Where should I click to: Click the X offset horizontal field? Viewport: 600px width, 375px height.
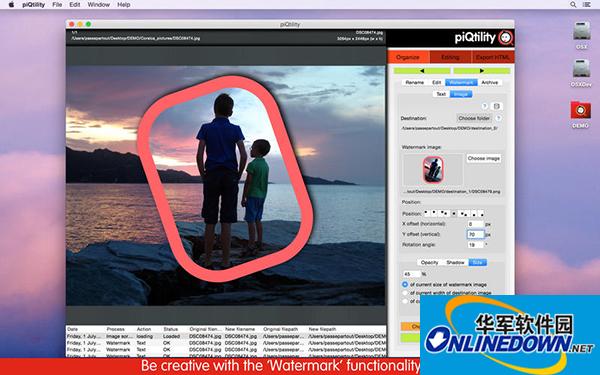coord(475,224)
